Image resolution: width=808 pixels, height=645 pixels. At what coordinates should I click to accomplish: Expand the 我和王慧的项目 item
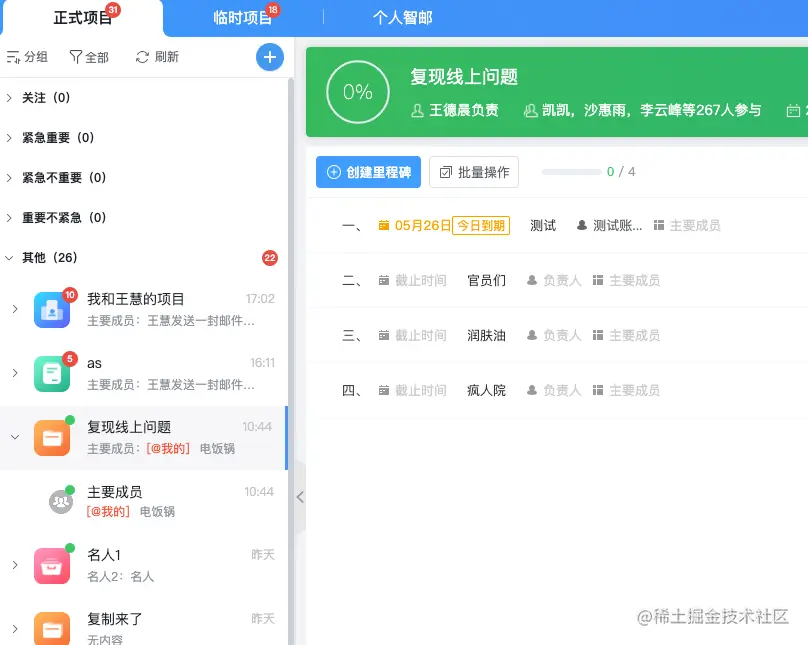[14, 310]
